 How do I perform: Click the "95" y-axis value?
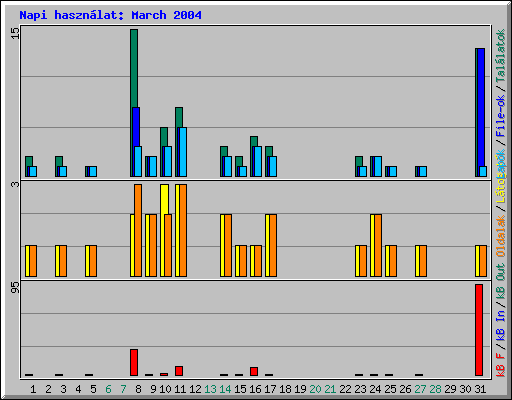coord(15,287)
